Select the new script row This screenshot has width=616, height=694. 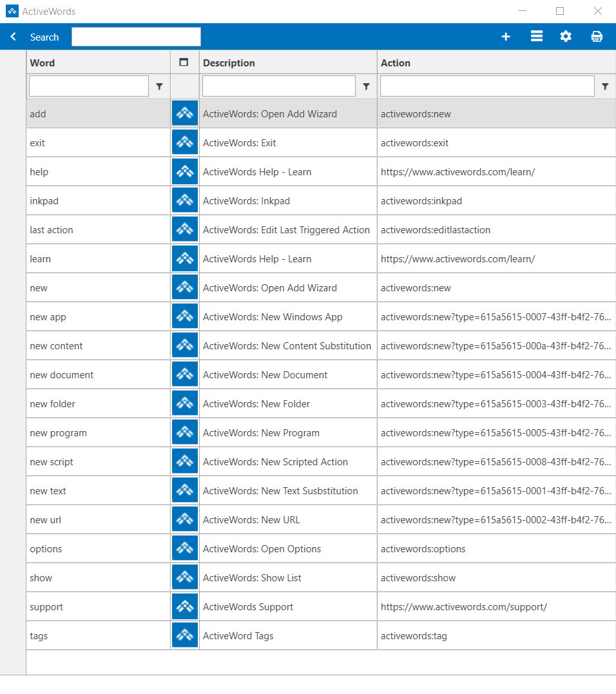point(97,461)
